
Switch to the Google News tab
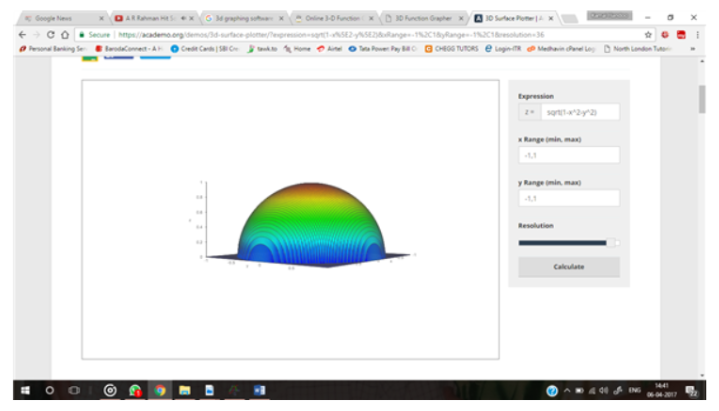(55, 18)
